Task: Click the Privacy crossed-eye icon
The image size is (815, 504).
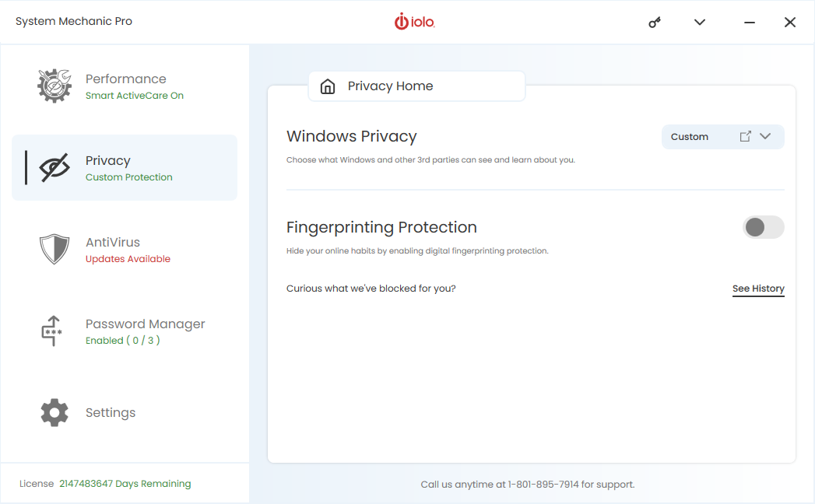Action: tap(54, 167)
